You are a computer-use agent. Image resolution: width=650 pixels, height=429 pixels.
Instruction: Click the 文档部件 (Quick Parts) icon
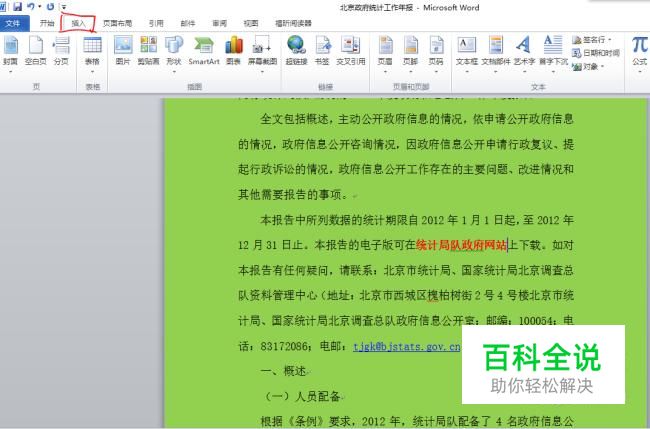point(496,45)
